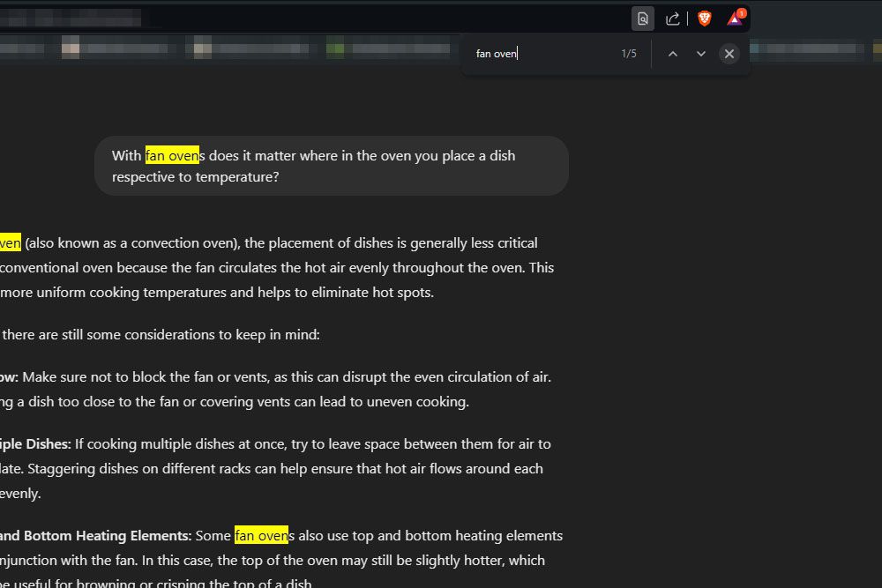Click the green favicon in the bookmarks bar
Screen dimensions: 882x588
coord(335,48)
